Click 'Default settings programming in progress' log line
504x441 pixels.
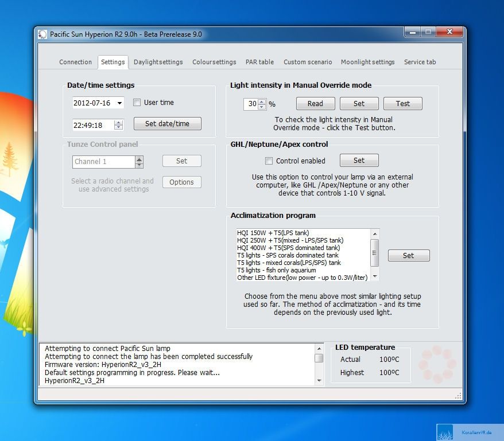(x=132, y=373)
